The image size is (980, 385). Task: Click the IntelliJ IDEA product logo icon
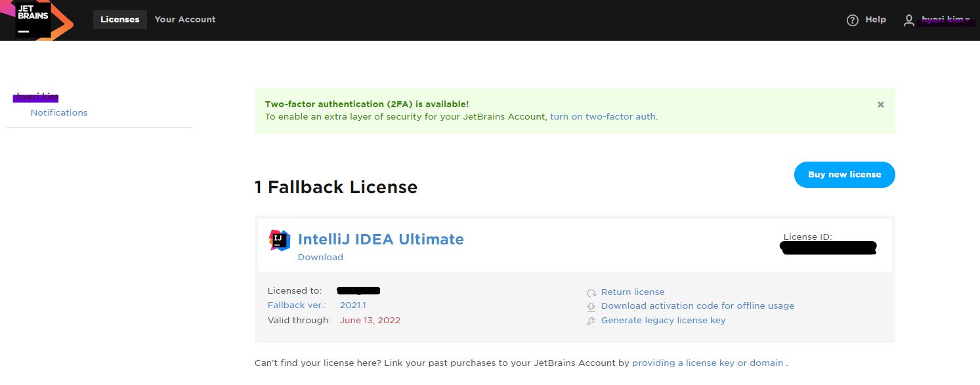point(280,240)
